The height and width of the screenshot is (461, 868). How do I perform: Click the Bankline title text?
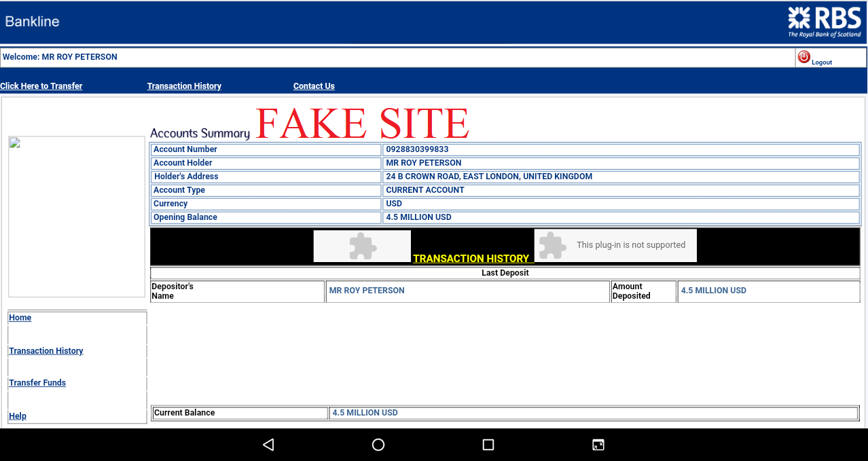pos(32,21)
